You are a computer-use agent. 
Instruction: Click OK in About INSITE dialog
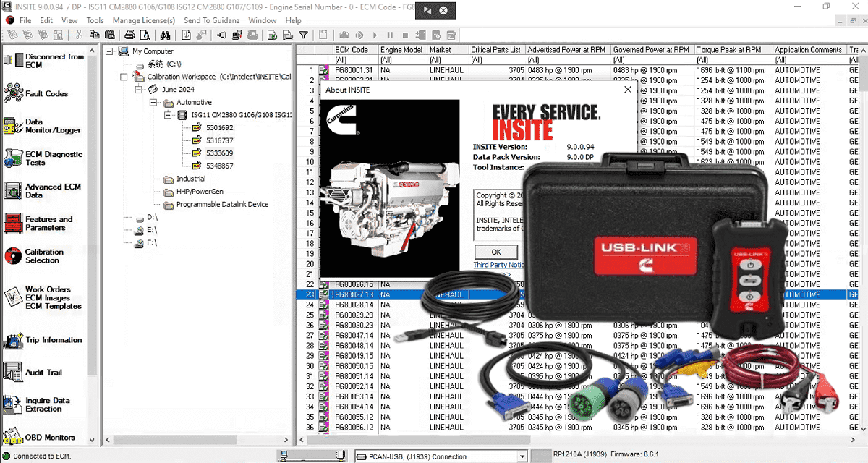click(495, 252)
